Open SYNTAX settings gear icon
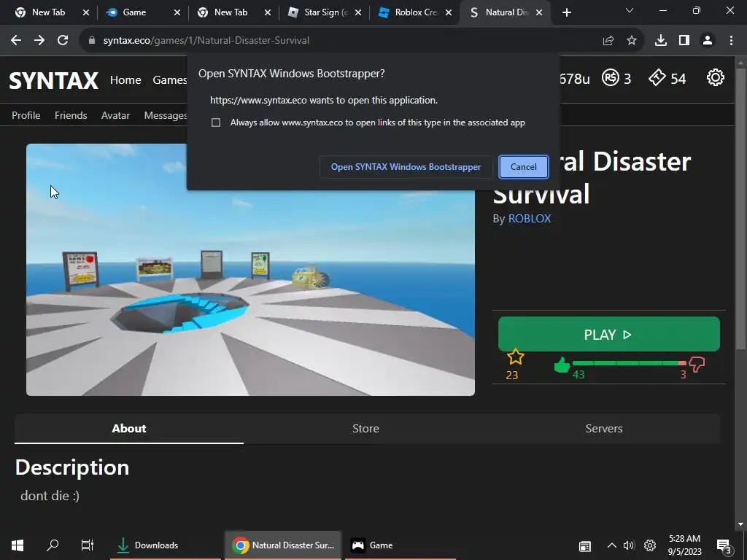Image resolution: width=747 pixels, height=560 pixels. tap(715, 77)
